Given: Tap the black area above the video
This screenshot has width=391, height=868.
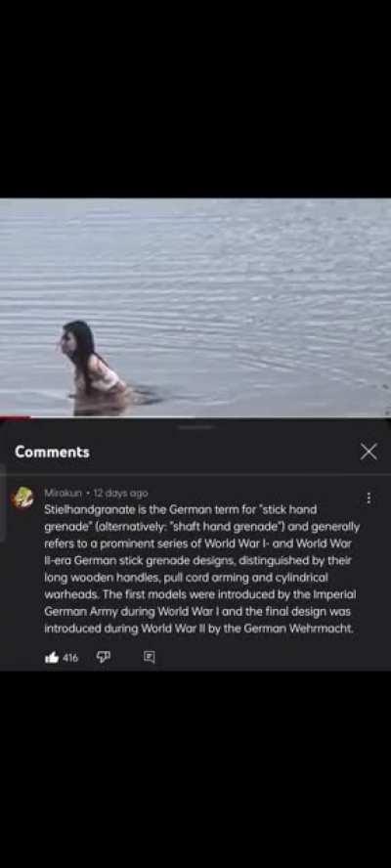Looking at the screenshot, I should click(195, 99).
